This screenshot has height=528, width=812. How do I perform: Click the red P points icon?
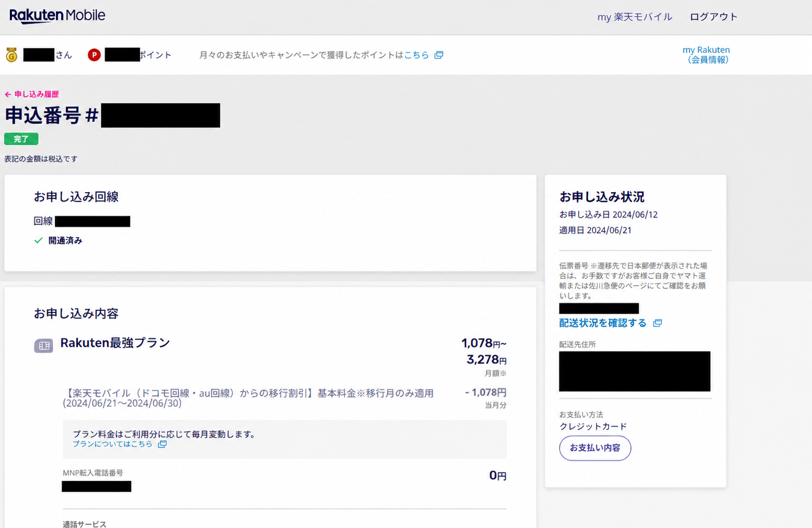point(94,54)
